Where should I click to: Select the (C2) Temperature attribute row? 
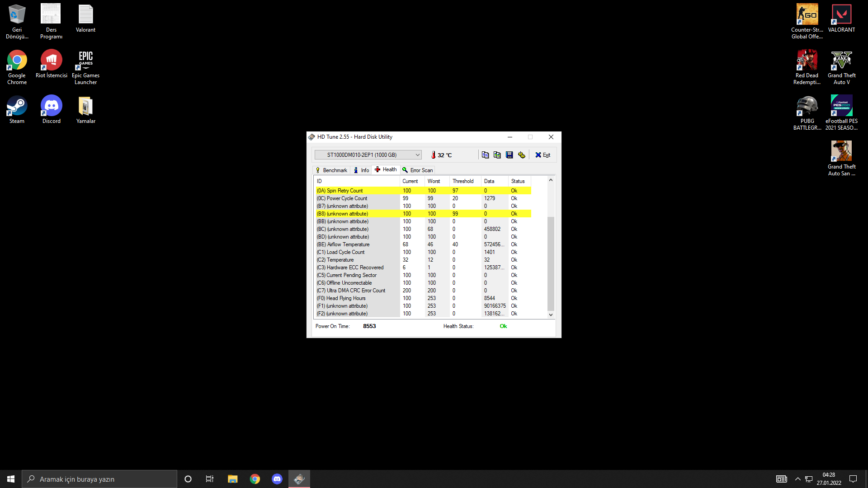(357, 260)
